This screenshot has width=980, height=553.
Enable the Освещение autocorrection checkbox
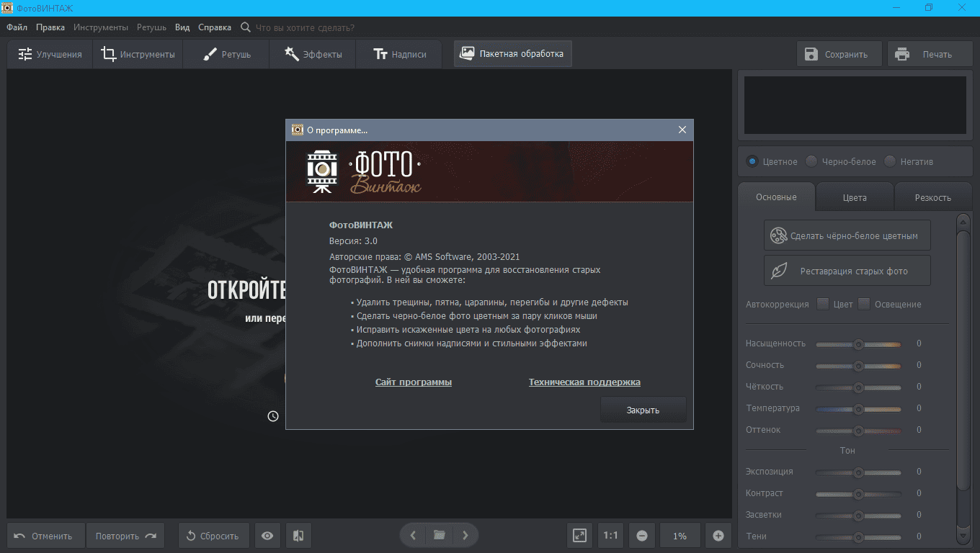coord(864,303)
